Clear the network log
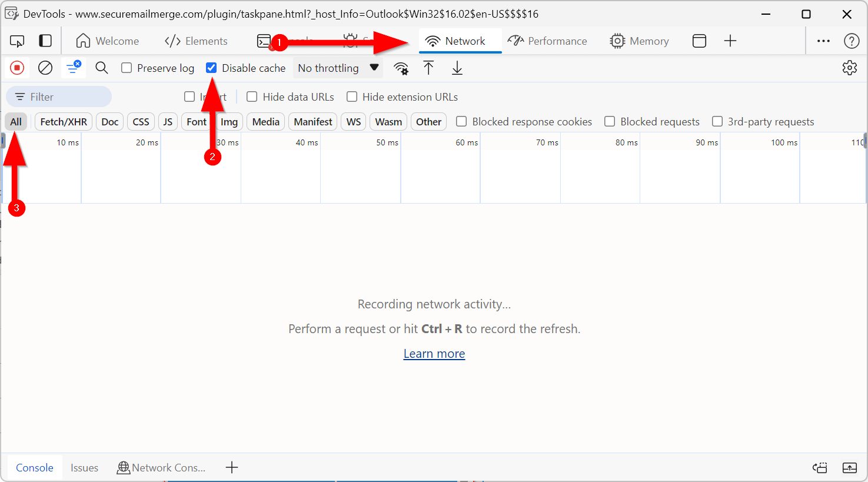The height and width of the screenshot is (482, 868). click(x=45, y=68)
